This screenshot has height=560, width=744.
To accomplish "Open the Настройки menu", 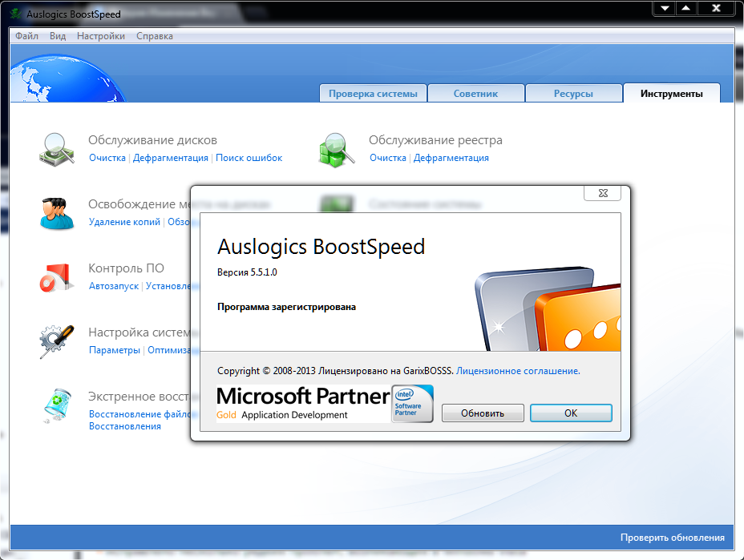I will pos(100,36).
